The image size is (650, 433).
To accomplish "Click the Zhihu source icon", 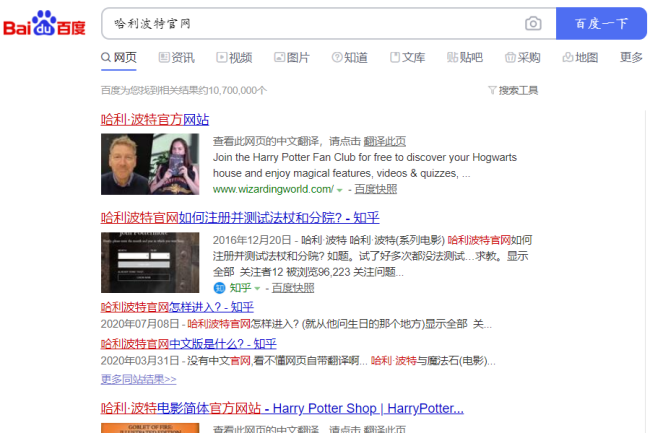I will coord(220,288).
